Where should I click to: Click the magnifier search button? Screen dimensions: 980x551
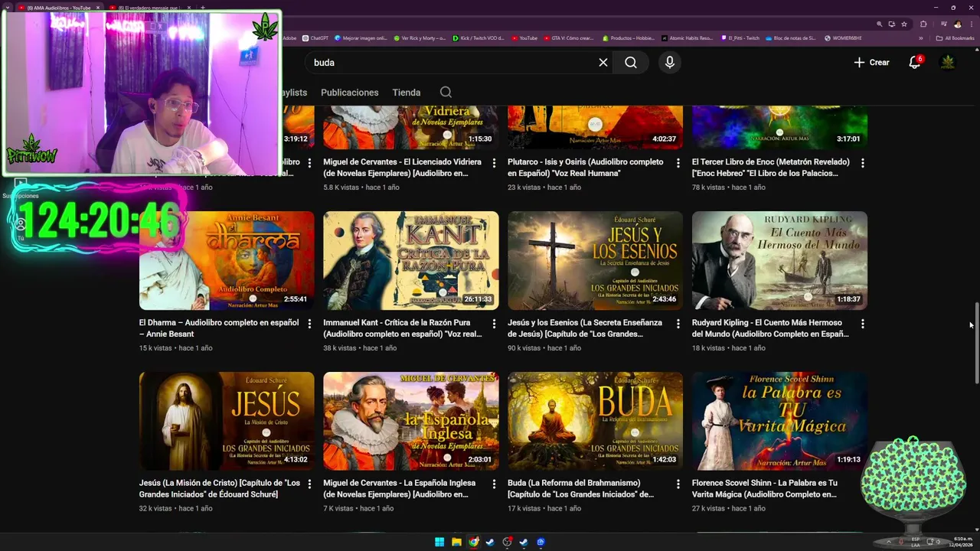click(631, 63)
